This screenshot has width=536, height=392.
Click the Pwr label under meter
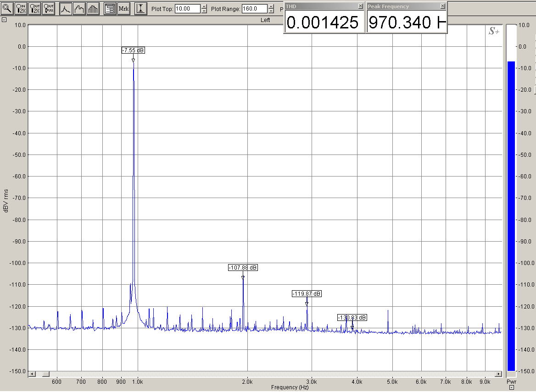coord(511,381)
